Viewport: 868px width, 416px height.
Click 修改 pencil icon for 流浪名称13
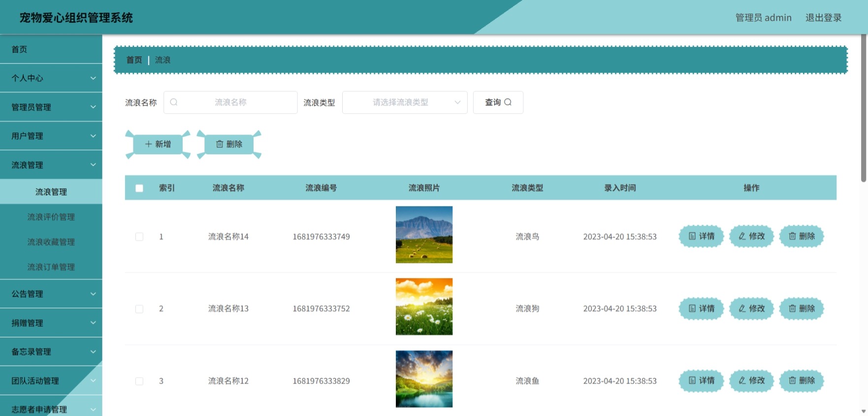click(742, 308)
